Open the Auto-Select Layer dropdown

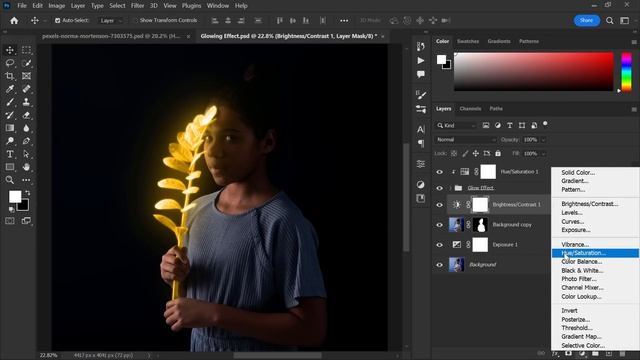[x=111, y=20]
